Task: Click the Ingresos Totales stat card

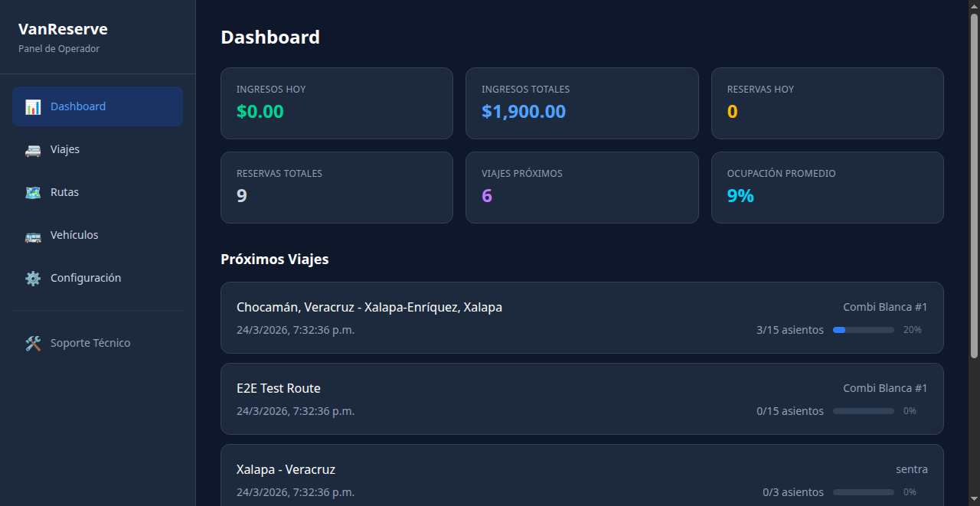Action: point(582,103)
